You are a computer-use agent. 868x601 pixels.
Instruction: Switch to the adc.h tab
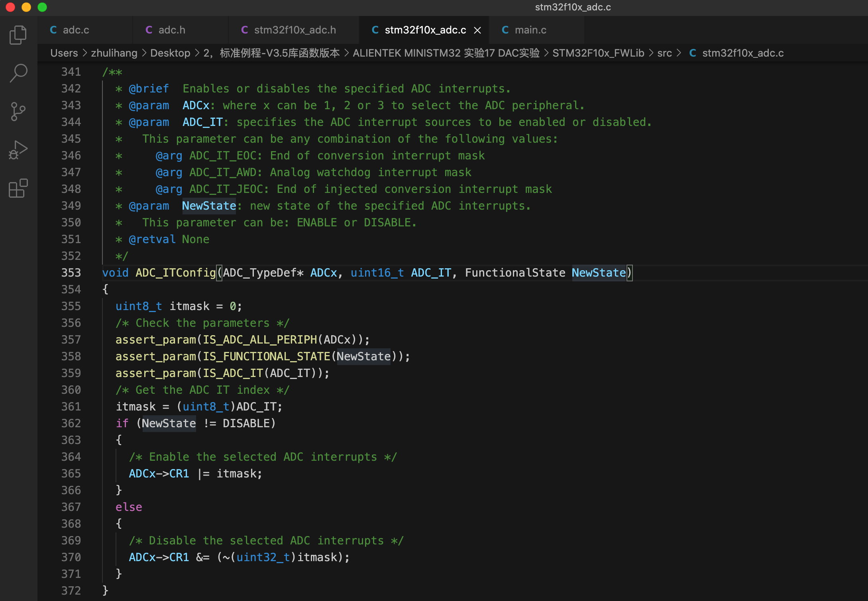tap(171, 30)
